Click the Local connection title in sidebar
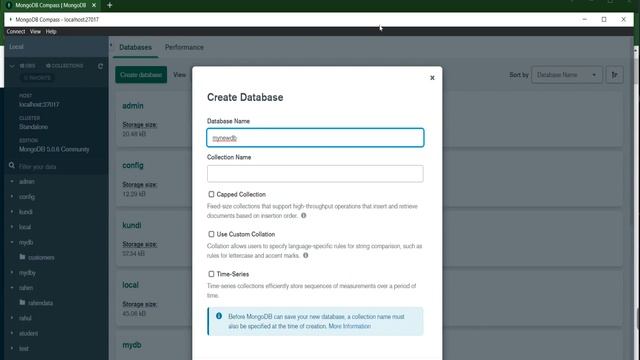640x360 pixels. coord(16,47)
